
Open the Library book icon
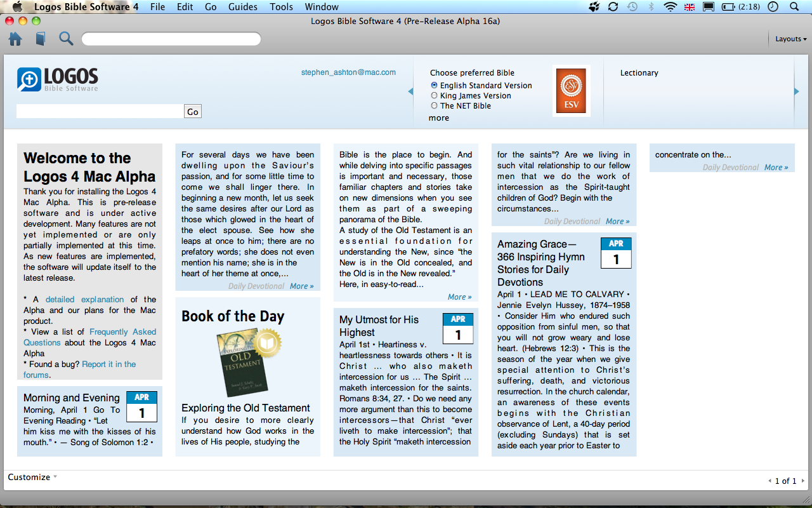point(41,39)
